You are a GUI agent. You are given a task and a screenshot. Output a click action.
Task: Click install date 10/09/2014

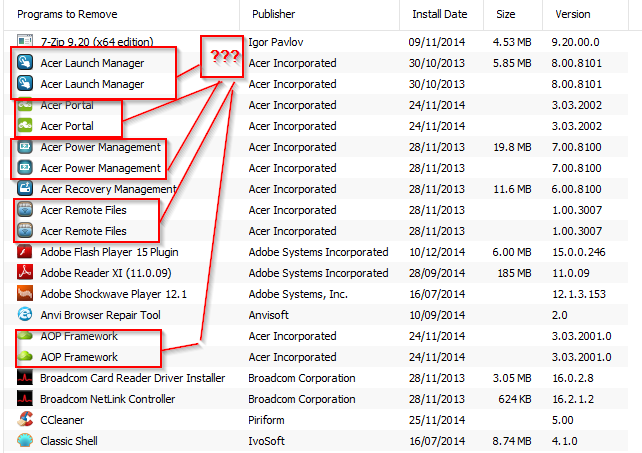point(437,315)
